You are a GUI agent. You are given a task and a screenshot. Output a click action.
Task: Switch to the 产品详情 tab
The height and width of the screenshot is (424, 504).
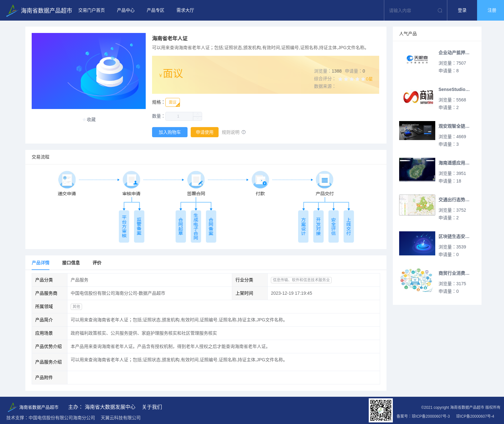coord(41,263)
